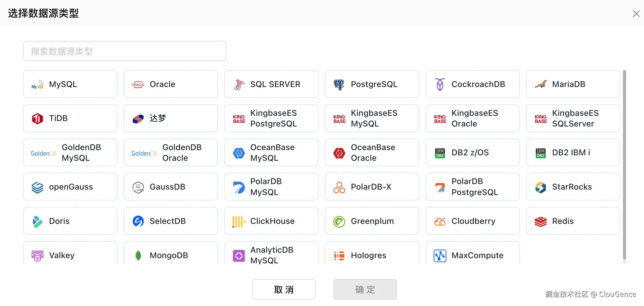
Task: Click the OceanBase MySQL blue hexagon icon
Action: coord(239,153)
